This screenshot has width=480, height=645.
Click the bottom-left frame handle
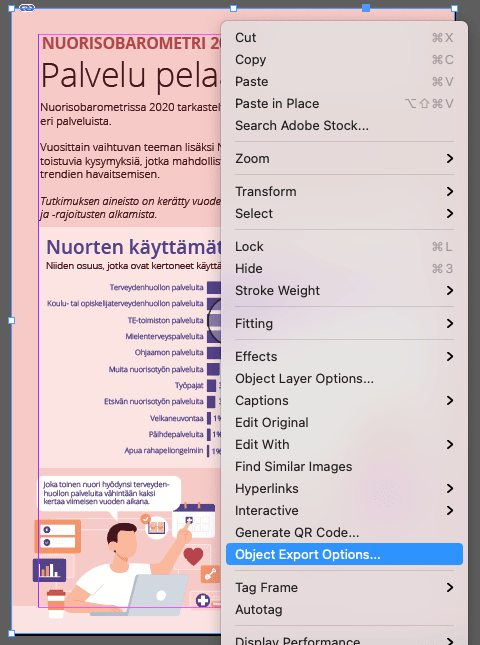[12, 633]
